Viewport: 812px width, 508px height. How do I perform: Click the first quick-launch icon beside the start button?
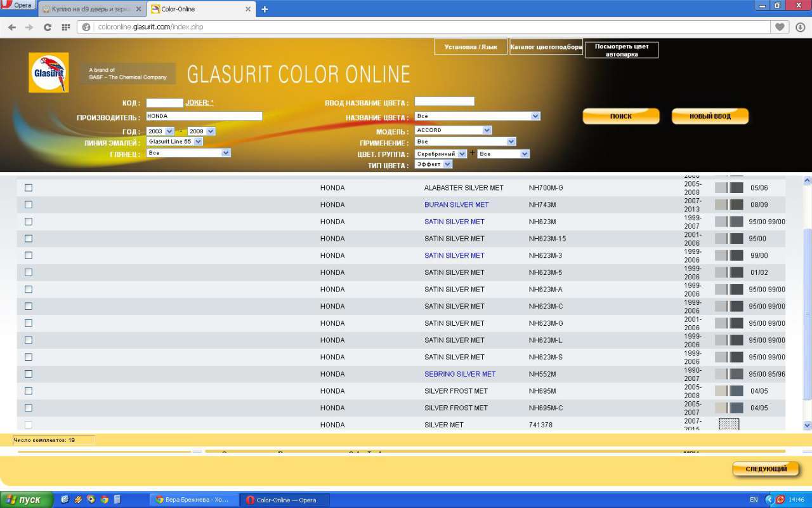65,500
